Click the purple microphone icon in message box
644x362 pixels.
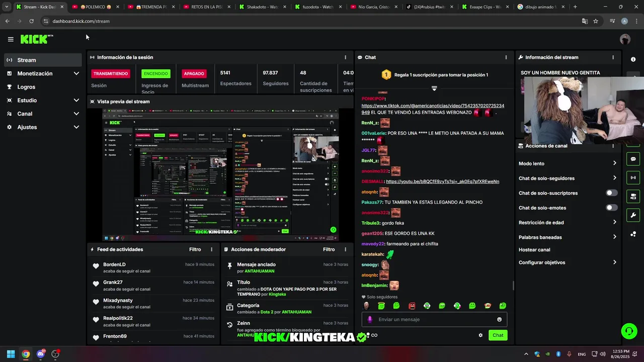[x=370, y=319]
